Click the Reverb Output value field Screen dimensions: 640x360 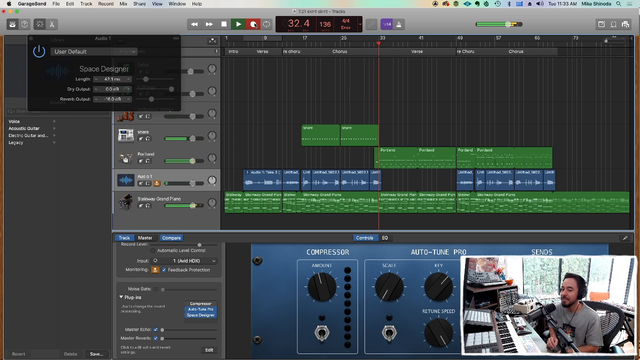coord(112,99)
